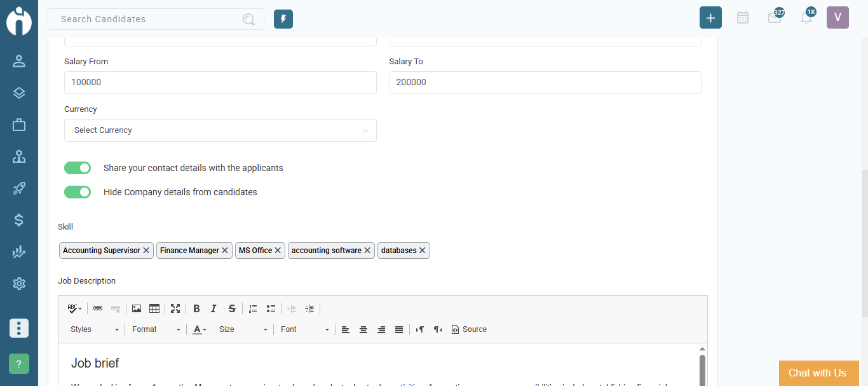
Task: Insert a numbered list
Action: click(253, 308)
